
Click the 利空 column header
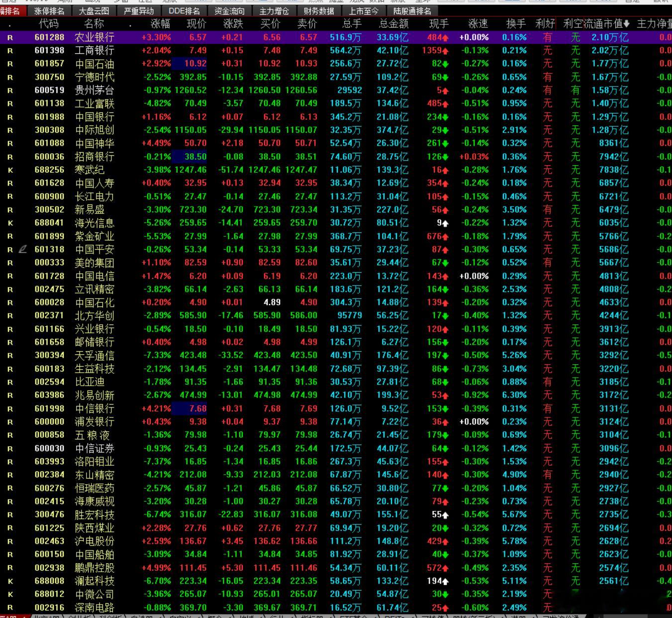(573, 24)
